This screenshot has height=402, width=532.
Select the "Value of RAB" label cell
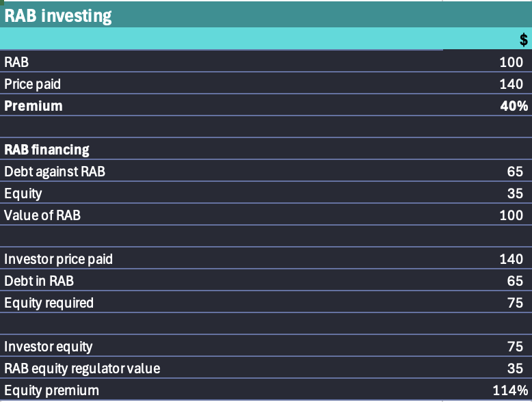pos(42,215)
